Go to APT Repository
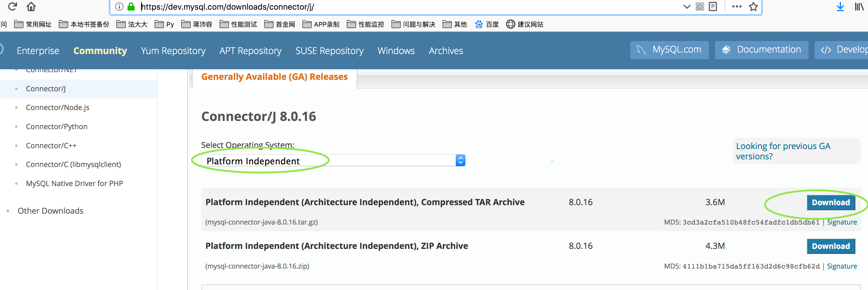 [250, 50]
